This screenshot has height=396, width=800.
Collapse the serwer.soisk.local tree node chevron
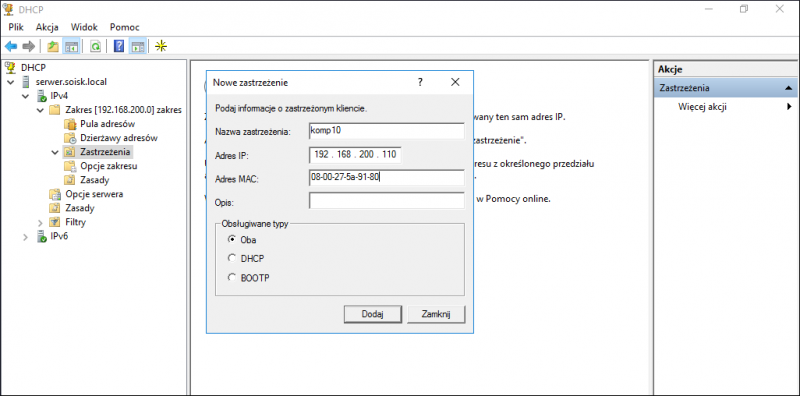point(11,82)
